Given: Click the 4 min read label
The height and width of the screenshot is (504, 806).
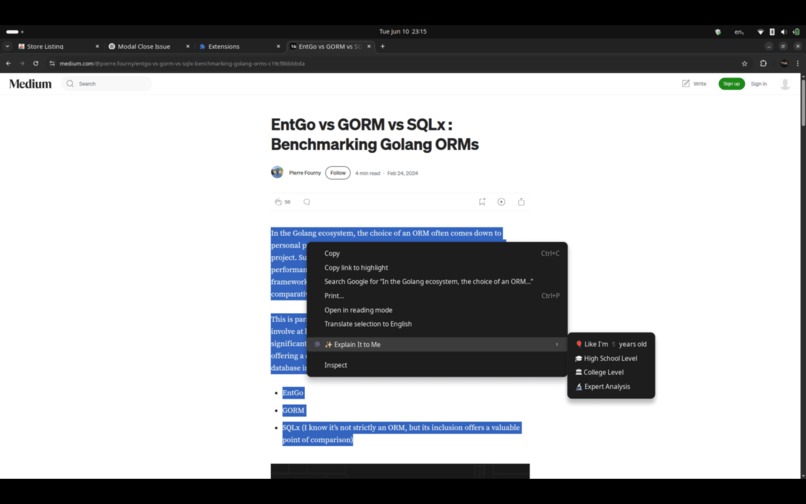Looking at the screenshot, I should (368, 173).
